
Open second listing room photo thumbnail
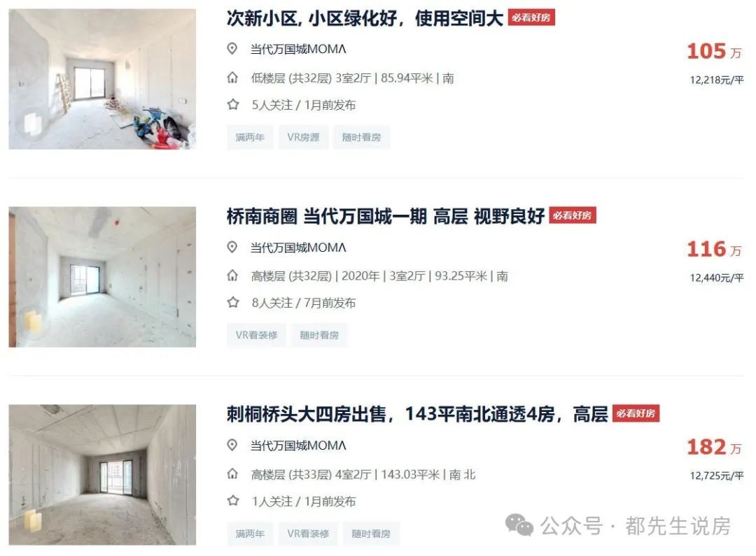point(102,277)
